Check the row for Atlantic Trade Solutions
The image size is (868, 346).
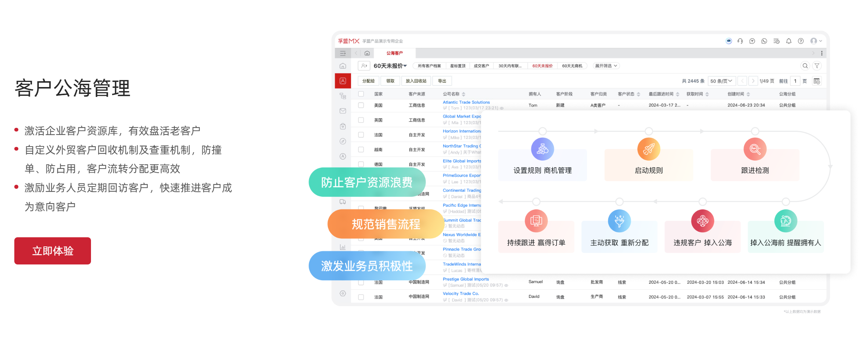click(x=361, y=105)
